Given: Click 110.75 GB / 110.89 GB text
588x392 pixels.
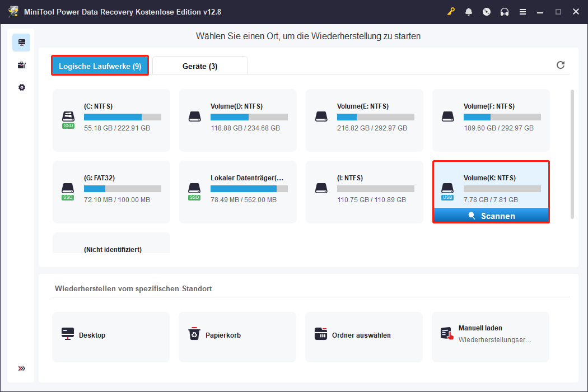Looking at the screenshot, I should (x=371, y=200).
